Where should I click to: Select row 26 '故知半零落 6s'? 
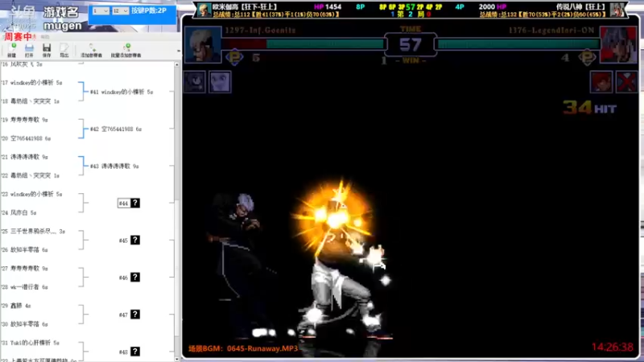click(25, 249)
